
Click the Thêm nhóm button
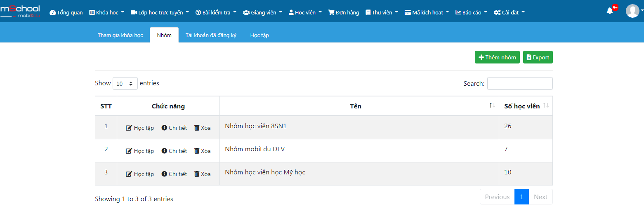tap(497, 57)
